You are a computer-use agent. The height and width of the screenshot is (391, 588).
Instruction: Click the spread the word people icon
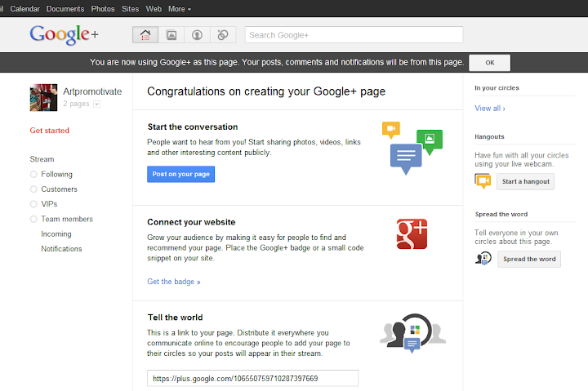(x=483, y=259)
